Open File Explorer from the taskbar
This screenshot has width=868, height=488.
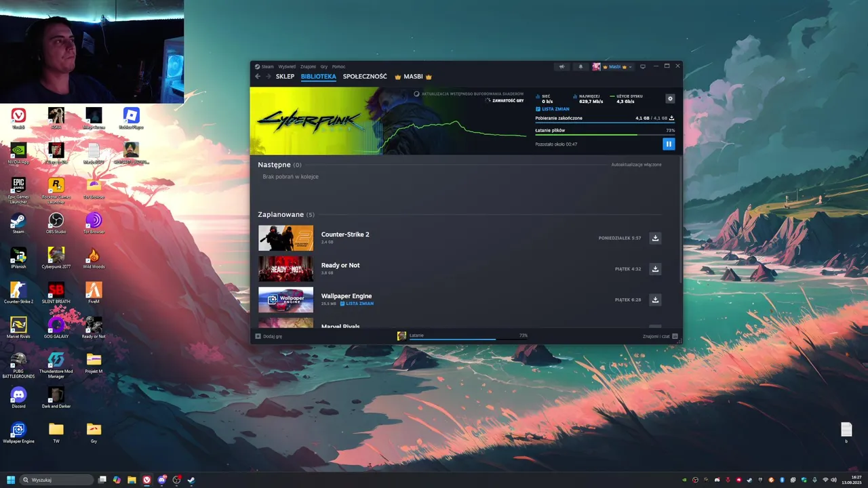(132, 480)
